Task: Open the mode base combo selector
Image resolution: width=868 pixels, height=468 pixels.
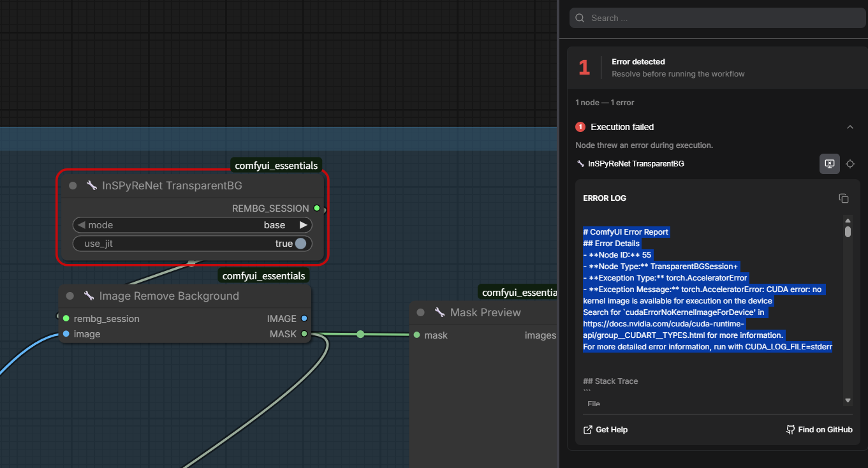Action: coord(192,225)
